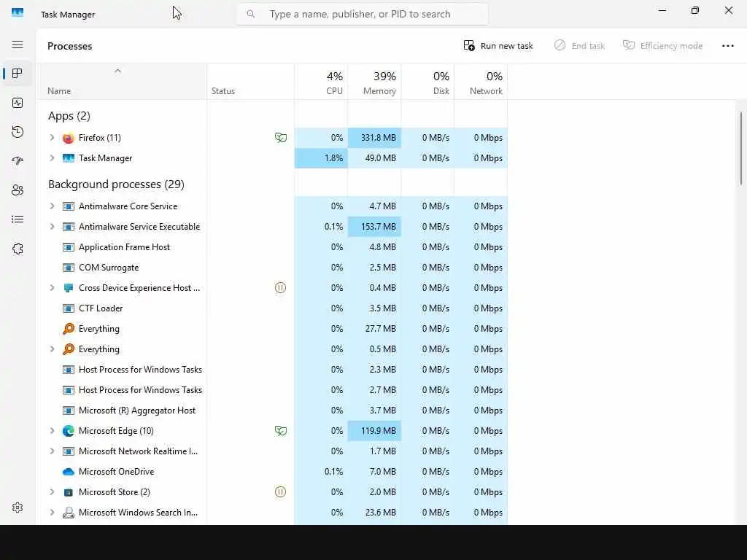The width and height of the screenshot is (747, 560).
Task: Click the Microsoft Windows Search Indexer icon
Action: [68, 513]
